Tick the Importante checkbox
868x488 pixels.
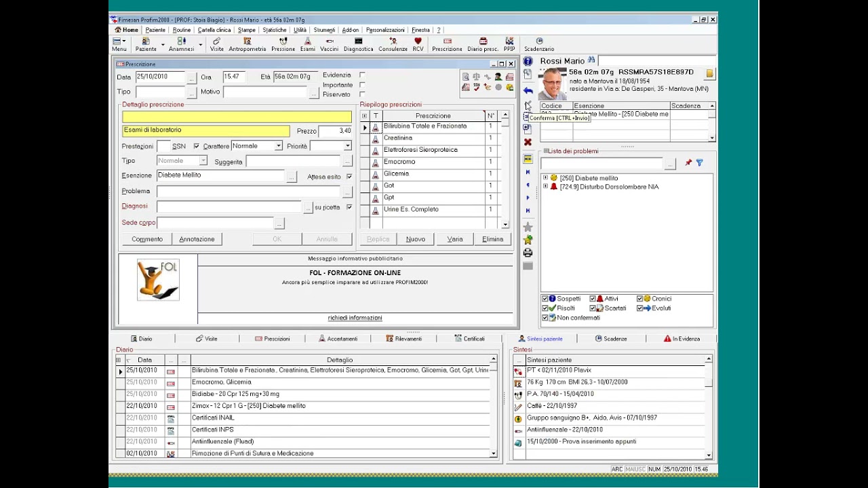pyautogui.click(x=362, y=85)
